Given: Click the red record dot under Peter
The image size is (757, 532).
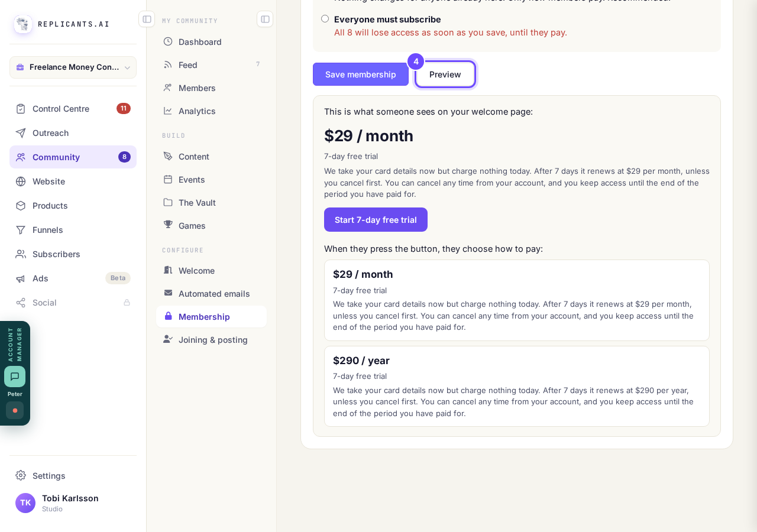Looking at the screenshot, I should [15, 410].
